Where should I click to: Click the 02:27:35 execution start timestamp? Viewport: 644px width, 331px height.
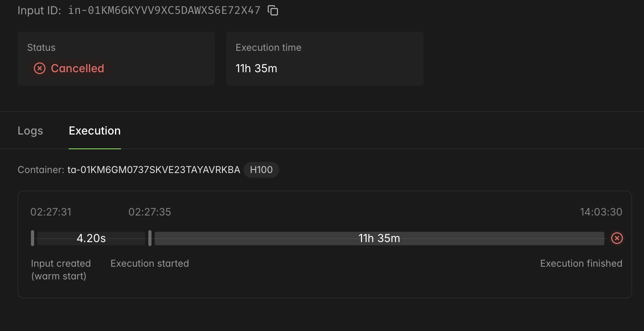(x=149, y=212)
